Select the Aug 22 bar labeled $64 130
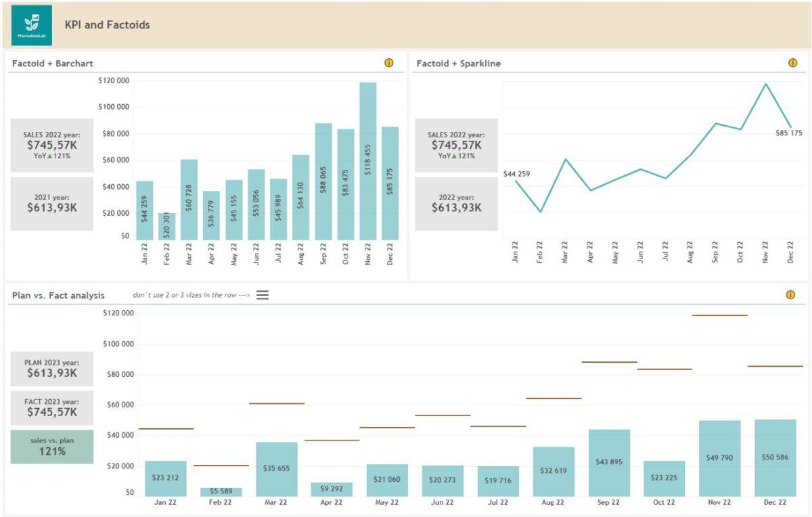Viewport: 812px width, 517px height. (301, 198)
